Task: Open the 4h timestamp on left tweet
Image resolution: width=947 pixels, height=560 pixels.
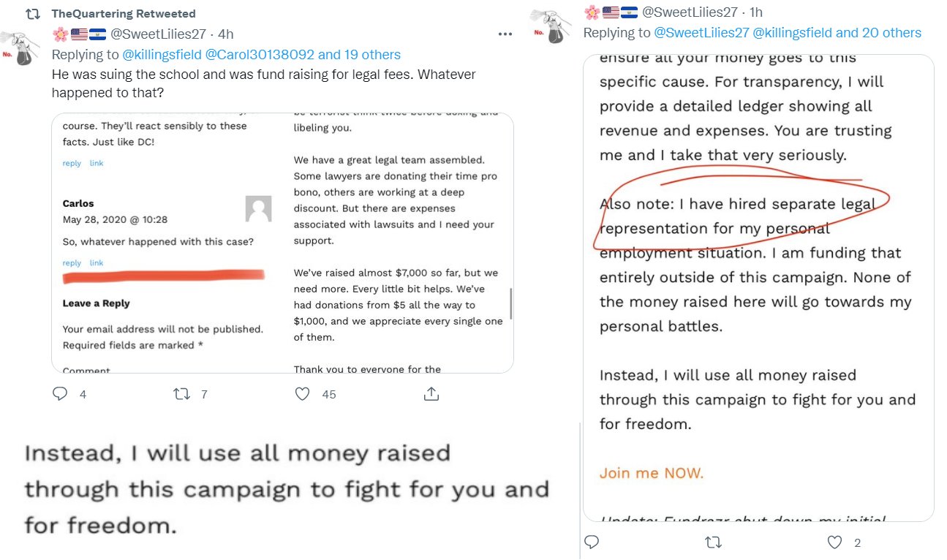Action: [226, 34]
